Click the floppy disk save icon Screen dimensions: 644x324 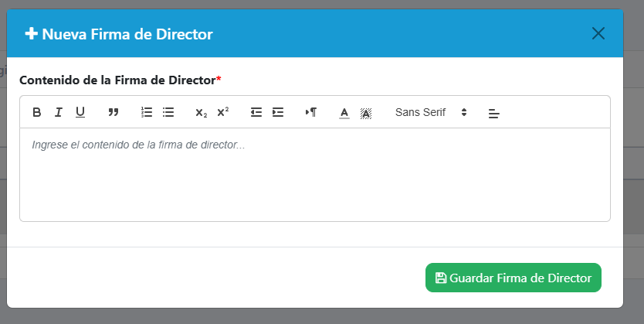[441, 278]
